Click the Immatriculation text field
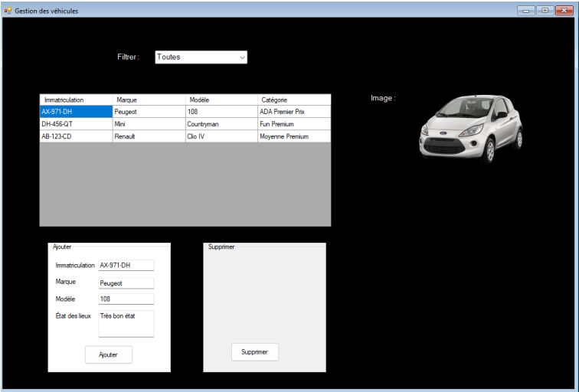579x392 pixels. click(x=126, y=266)
